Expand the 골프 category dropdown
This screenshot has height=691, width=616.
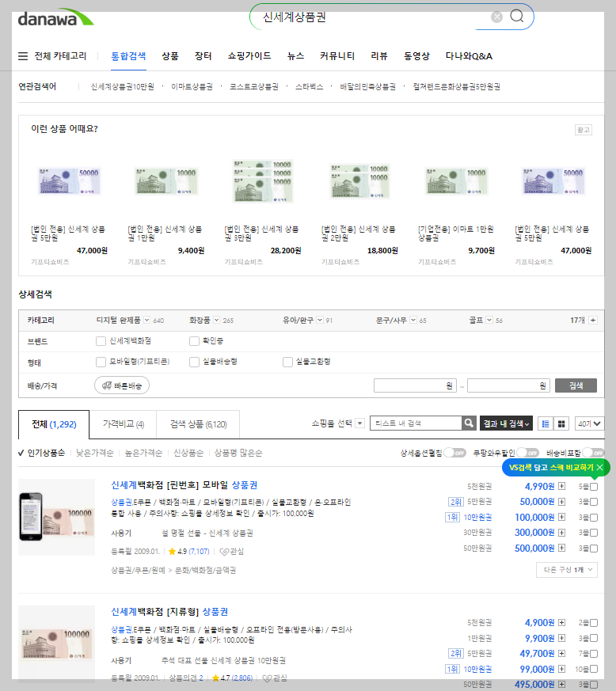[489, 320]
